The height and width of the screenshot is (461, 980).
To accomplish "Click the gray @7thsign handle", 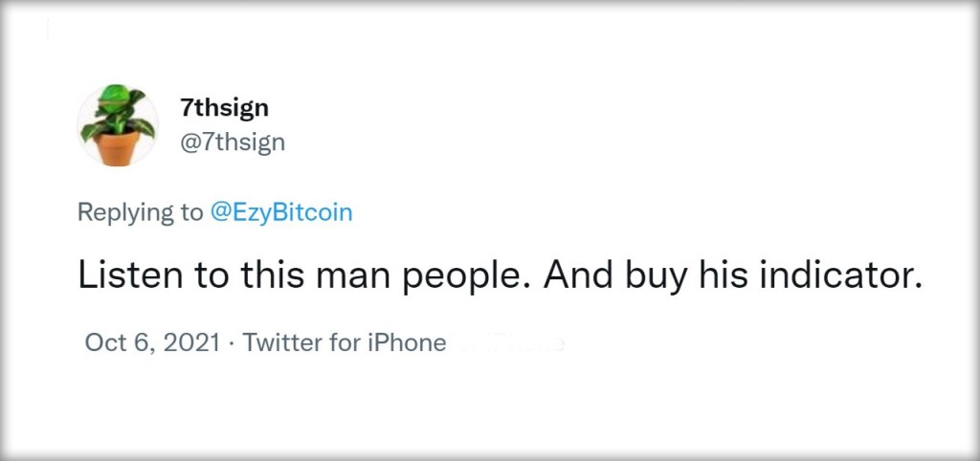I will pos(232,143).
